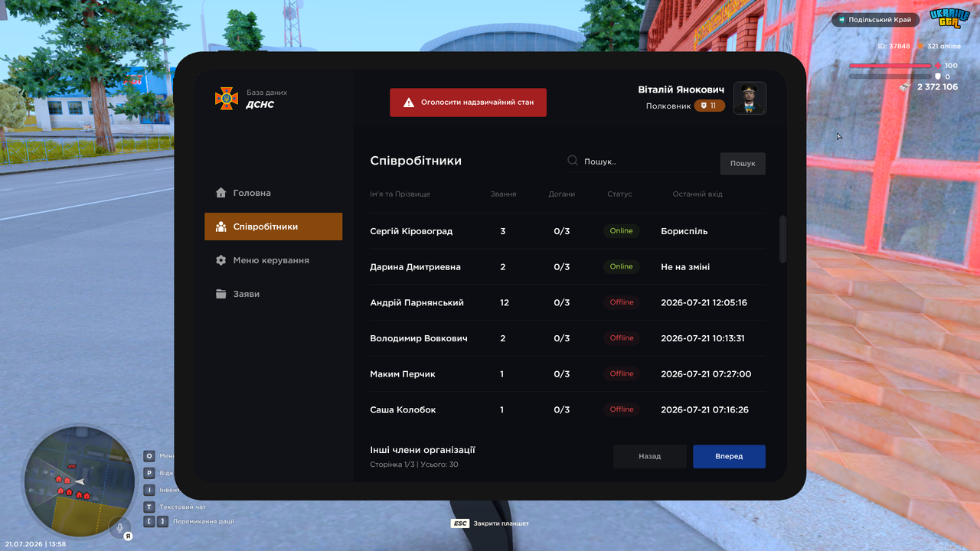Click Offline status of Андрій Парнянський
Screen dimensions: 980x551
(622, 302)
